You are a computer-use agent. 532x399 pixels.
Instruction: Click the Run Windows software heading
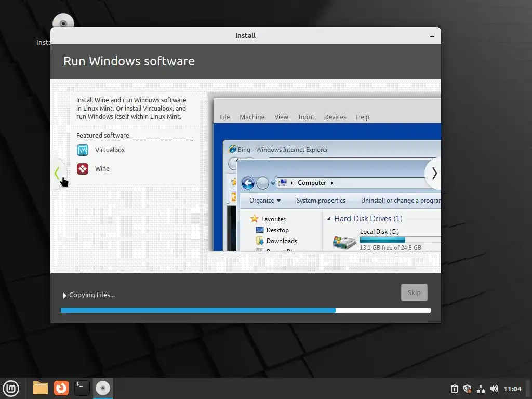pyautogui.click(x=129, y=61)
